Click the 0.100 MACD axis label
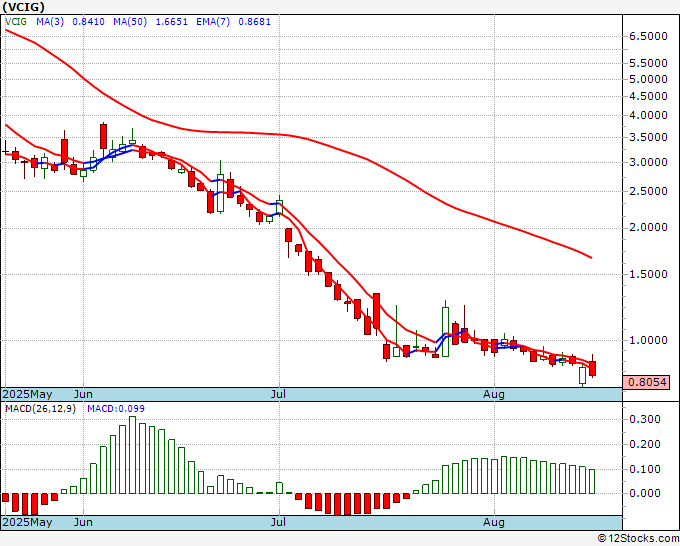680x546 pixels. pos(645,469)
